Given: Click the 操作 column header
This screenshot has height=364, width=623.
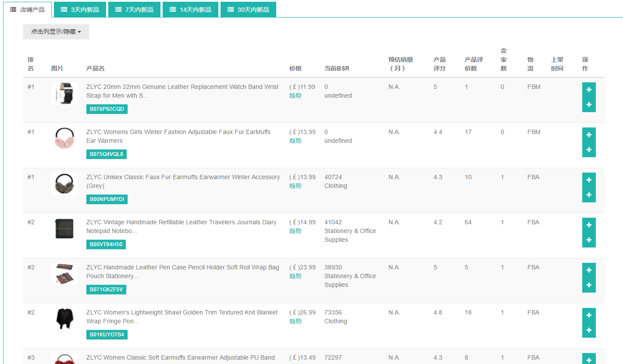Looking at the screenshot, I should tap(585, 64).
